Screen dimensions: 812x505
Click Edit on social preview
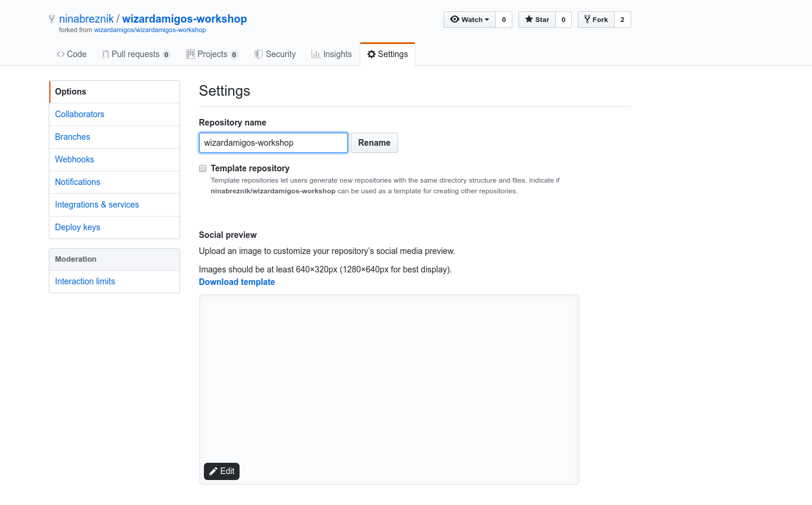coord(222,471)
